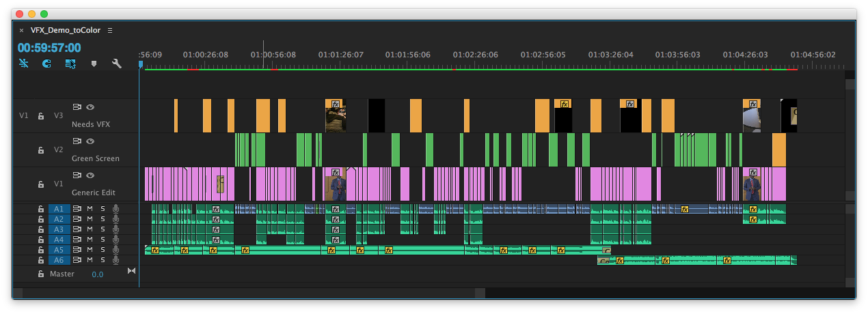Toggle the Snap magnet icon
868x314 pixels.
click(x=46, y=63)
